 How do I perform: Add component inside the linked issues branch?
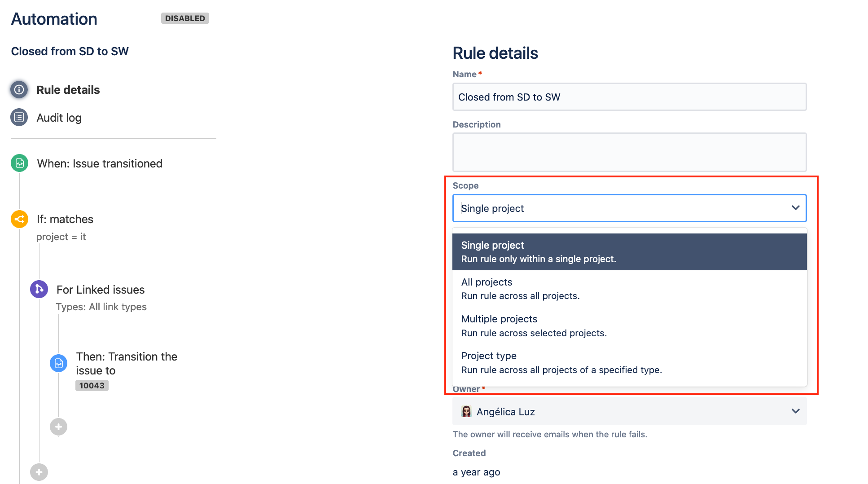59,427
